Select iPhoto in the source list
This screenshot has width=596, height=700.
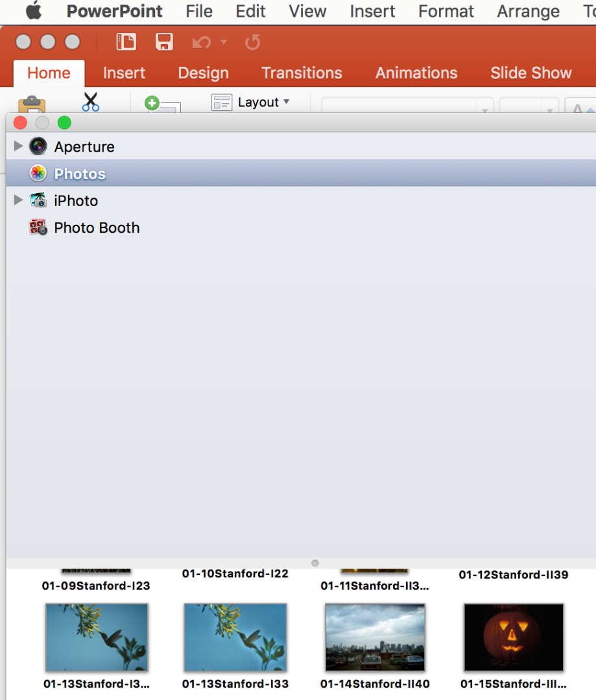pyautogui.click(x=76, y=201)
